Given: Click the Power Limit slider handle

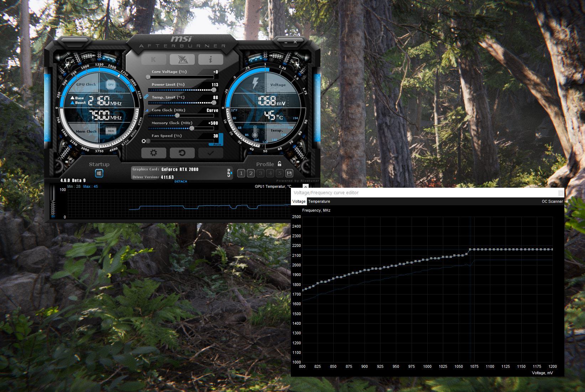Looking at the screenshot, I should (214, 90).
